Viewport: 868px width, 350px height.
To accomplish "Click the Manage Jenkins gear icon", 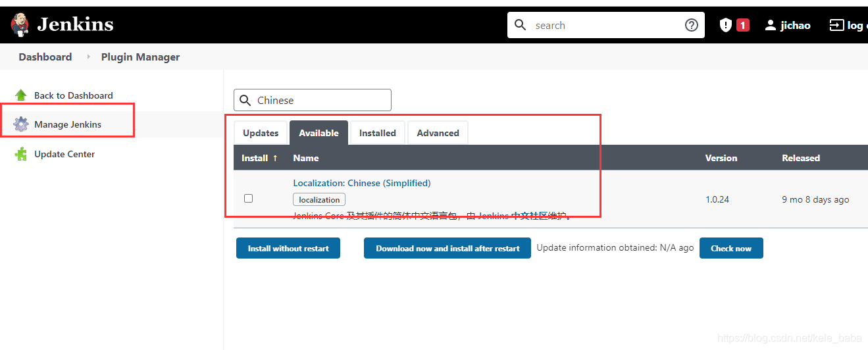I will coord(21,124).
